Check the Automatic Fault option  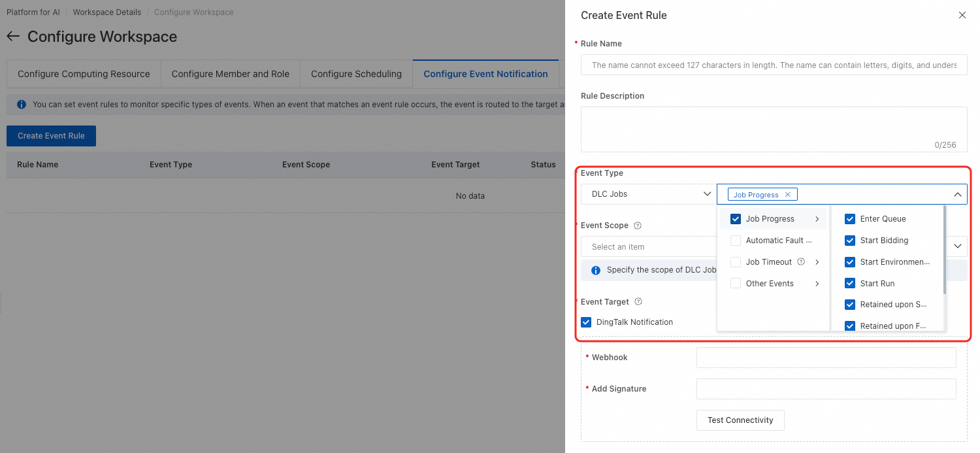pyautogui.click(x=736, y=241)
